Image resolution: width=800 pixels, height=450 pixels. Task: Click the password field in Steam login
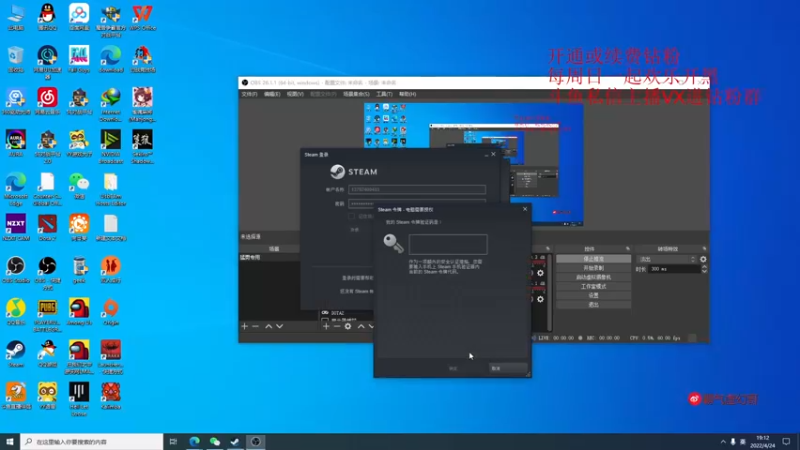coord(417,203)
